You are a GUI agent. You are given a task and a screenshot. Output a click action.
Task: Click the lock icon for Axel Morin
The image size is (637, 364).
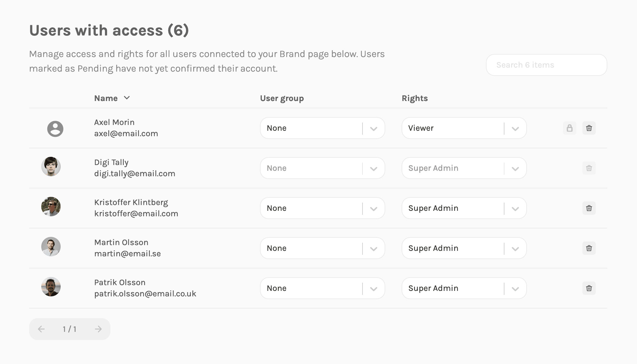point(569,128)
